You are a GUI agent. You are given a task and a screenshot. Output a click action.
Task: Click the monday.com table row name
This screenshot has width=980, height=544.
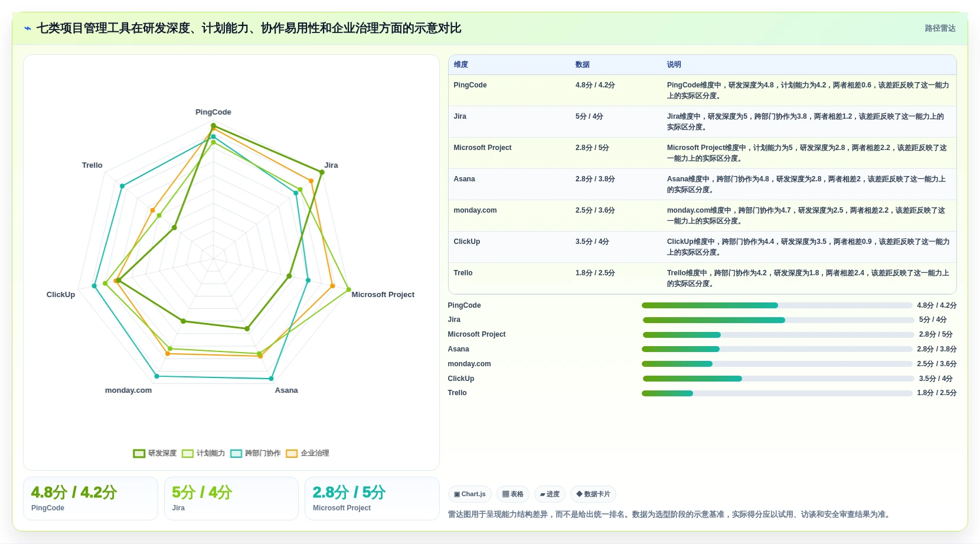pos(475,210)
